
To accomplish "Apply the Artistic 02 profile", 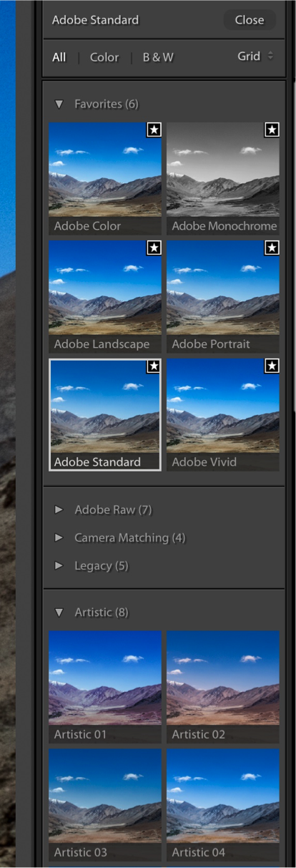I will [x=223, y=687].
